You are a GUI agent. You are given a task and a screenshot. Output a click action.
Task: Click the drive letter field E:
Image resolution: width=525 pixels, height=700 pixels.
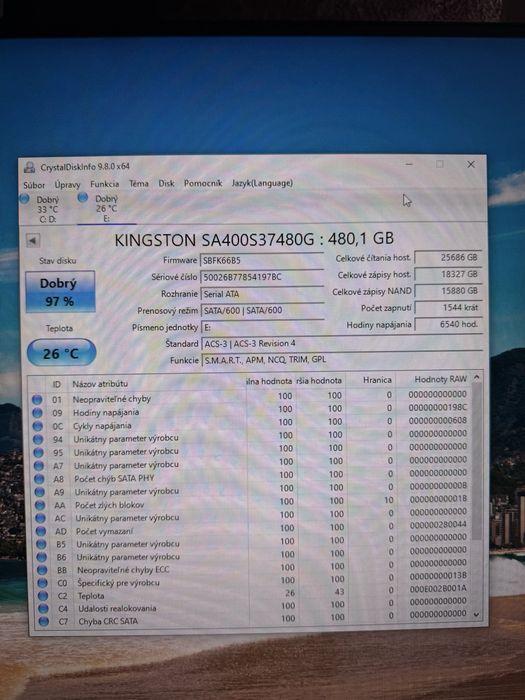pyautogui.click(x=262, y=327)
